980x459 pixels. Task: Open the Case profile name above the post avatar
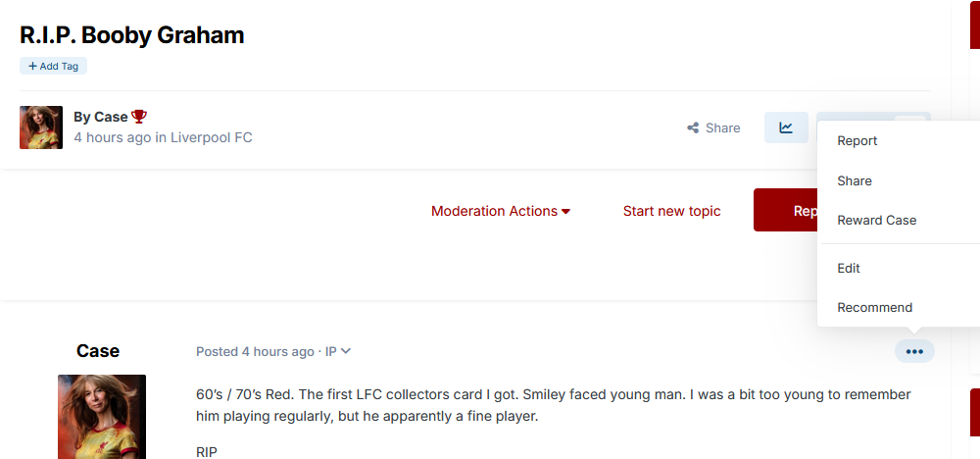pyautogui.click(x=98, y=351)
